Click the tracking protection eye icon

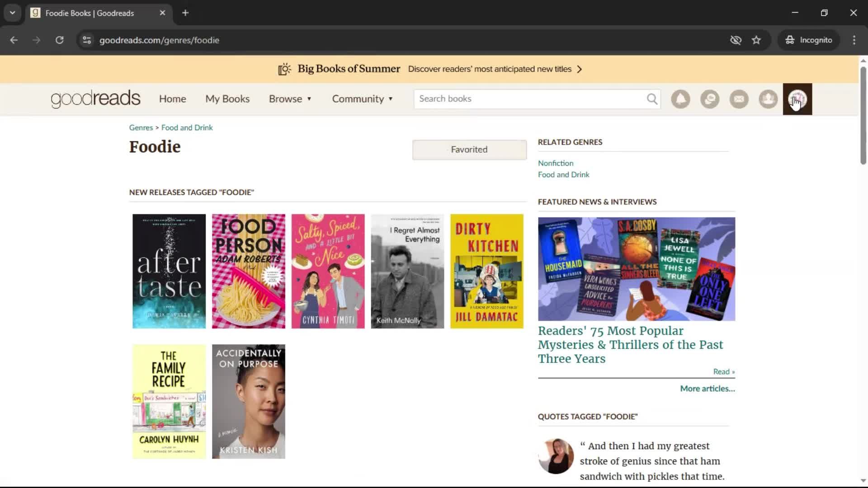(x=736, y=40)
